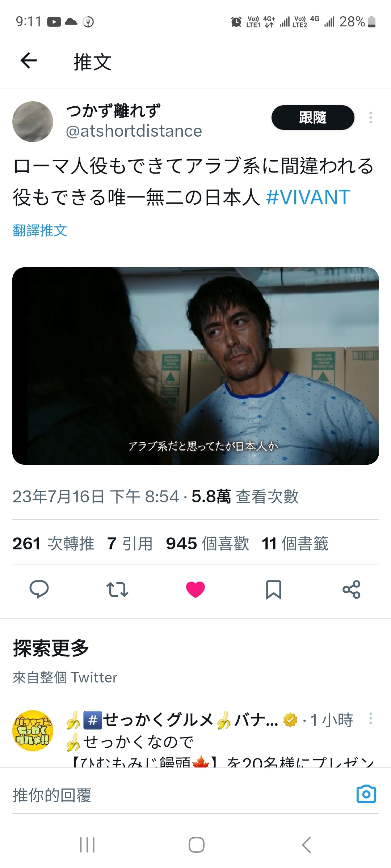Tap the retweet arrows icon
Viewport: 391px width, 868px height.
(x=117, y=589)
